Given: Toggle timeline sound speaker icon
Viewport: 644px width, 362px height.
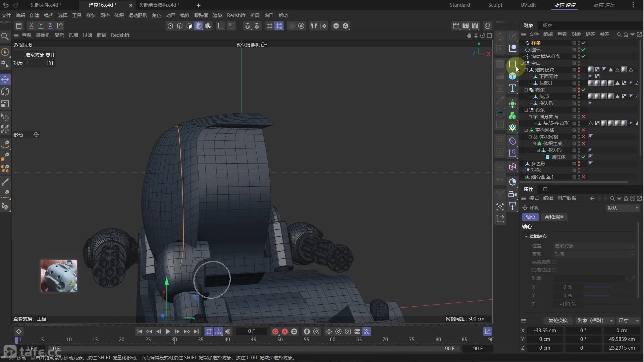Looking at the screenshot, I should click(x=228, y=331).
